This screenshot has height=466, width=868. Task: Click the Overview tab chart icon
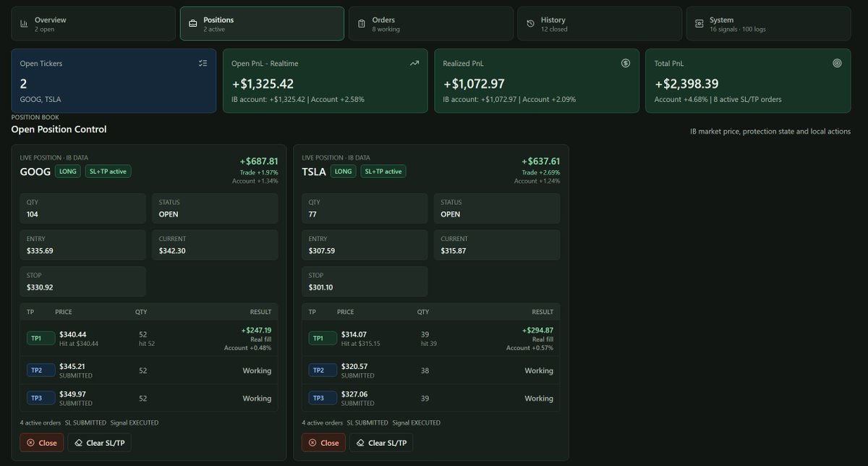[x=24, y=24]
